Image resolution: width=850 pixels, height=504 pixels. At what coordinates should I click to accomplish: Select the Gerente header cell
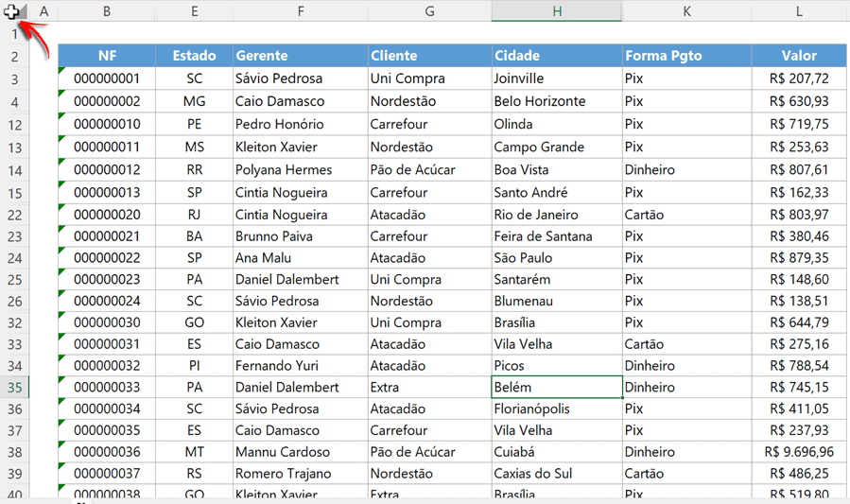coord(300,56)
